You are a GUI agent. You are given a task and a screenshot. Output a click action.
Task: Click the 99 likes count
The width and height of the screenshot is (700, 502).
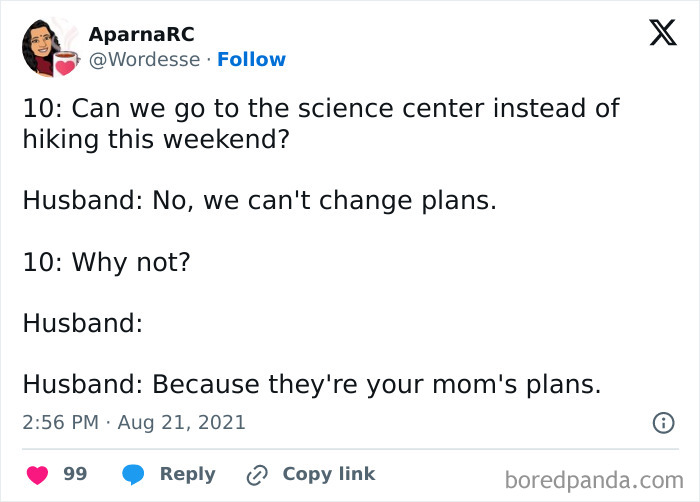(x=75, y=474)
